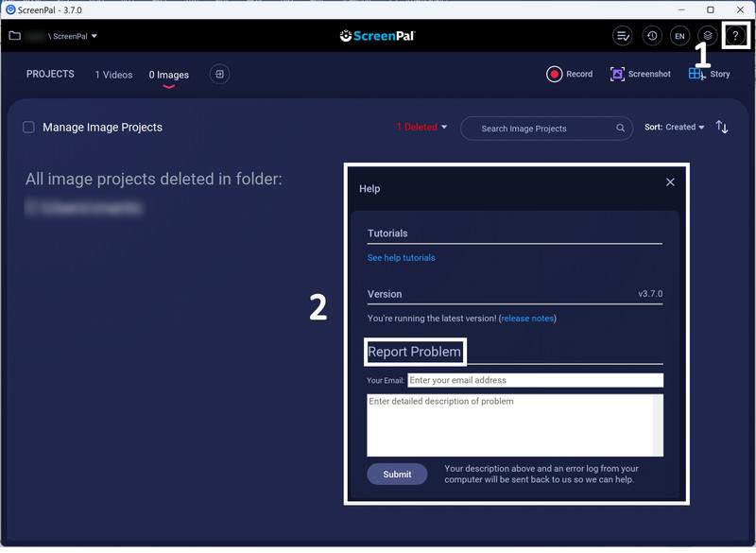This screenshot has height=553, width=756.
Task: Change language via EN button
Action: point(679,36)
